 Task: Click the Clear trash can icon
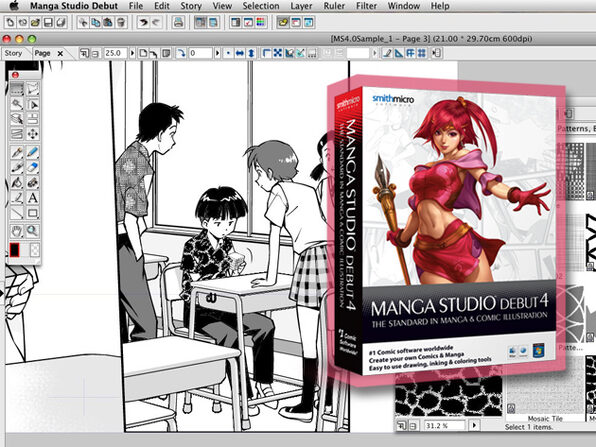pos(121,22)
